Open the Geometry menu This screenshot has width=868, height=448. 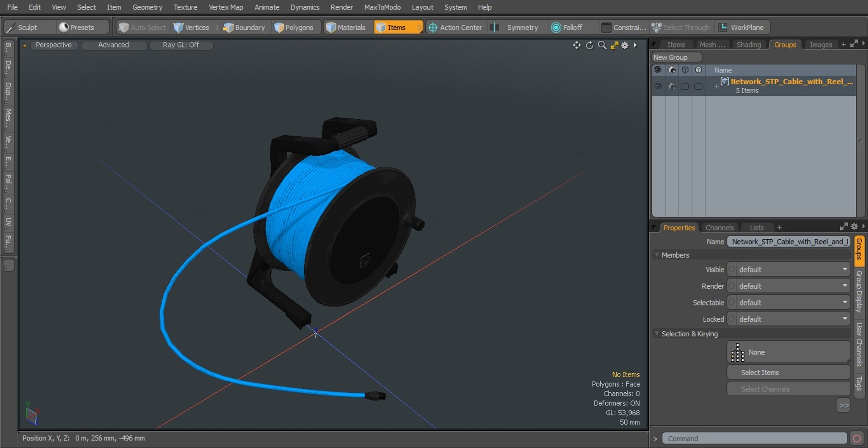(x=147, y=7)
